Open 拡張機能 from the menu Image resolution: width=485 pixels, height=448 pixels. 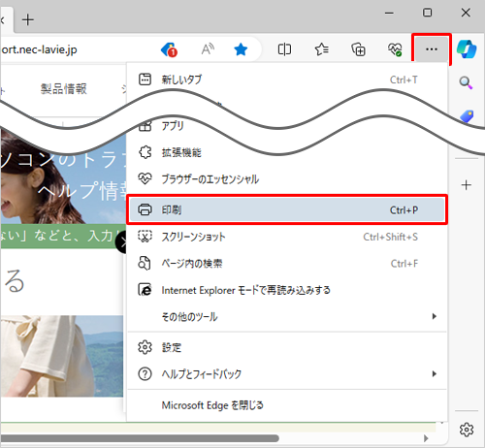[x=287, y=152]
